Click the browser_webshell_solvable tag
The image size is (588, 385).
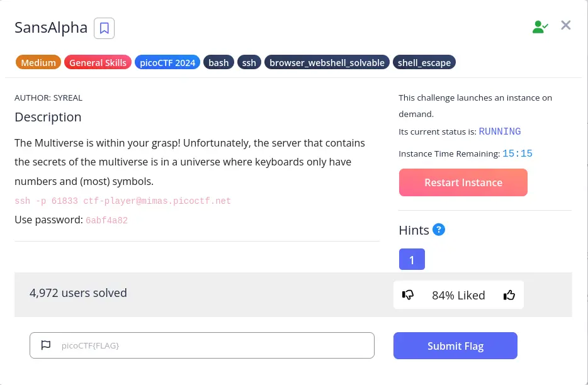pyautogui.click(x=327, y=62)
